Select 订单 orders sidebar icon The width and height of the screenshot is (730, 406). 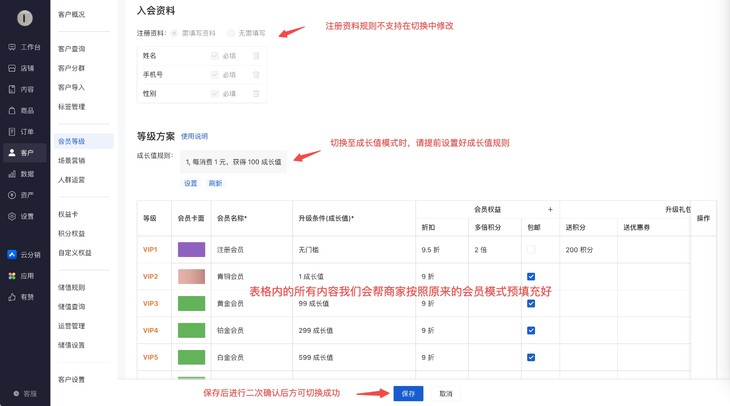(24, 131)
